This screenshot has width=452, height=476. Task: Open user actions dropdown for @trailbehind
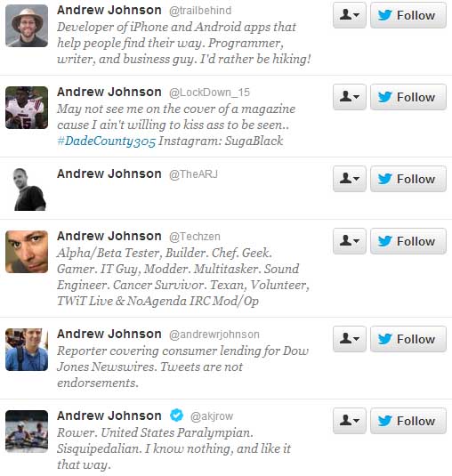[x=350, y=15]
